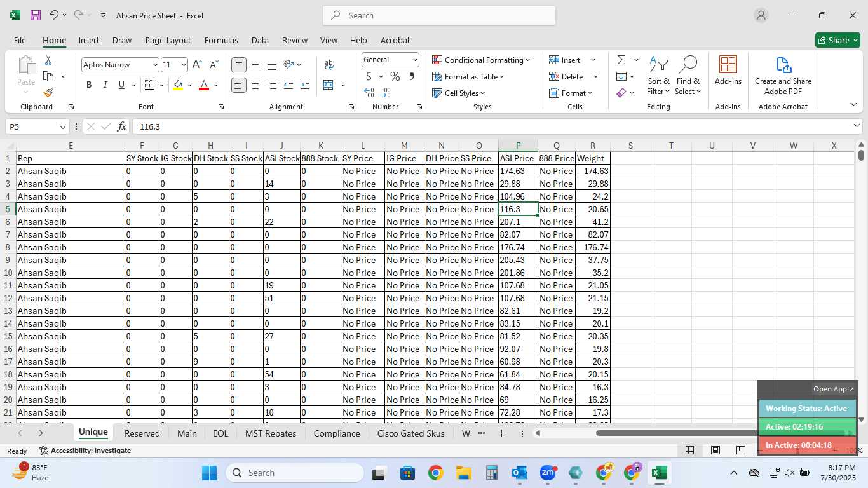Viewport: 868px width, 488px height.
Task: Click the Insert Function fx icon
Action: click(121, 126)
